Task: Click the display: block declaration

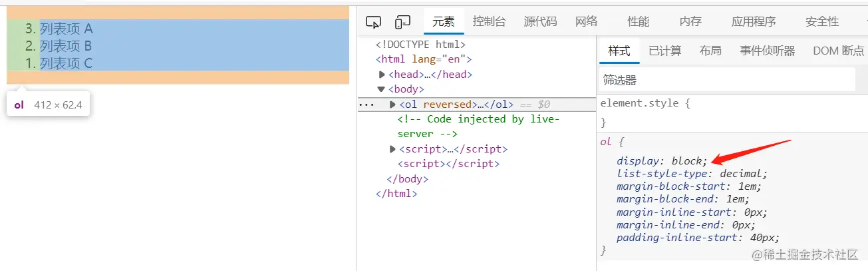Action: [x=662, y=161]
